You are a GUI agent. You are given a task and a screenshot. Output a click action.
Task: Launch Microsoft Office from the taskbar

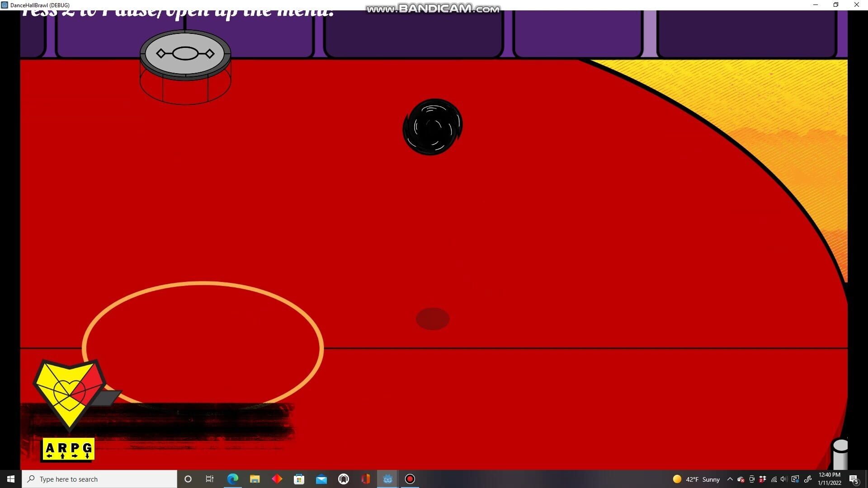(x=366, y=479)
